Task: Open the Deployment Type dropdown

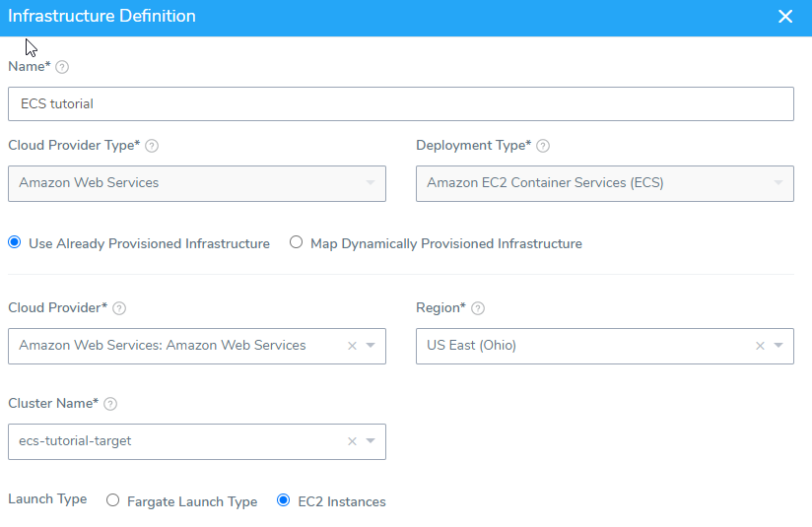Action: click(605, 184)
